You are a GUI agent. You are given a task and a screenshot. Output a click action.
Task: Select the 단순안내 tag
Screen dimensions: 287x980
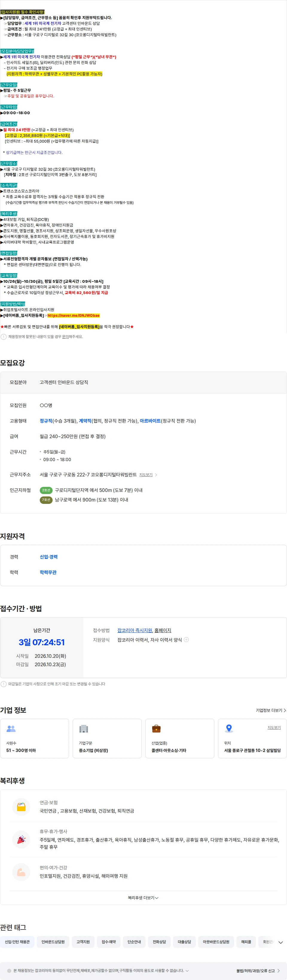[x=134, y=942]
